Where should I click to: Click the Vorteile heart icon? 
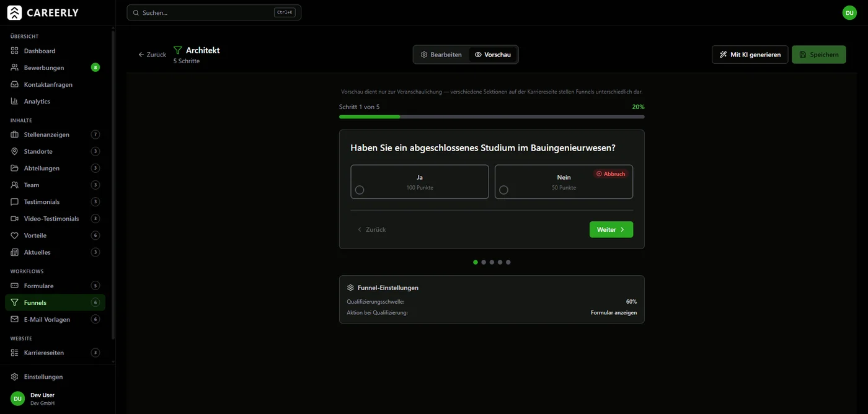(14, 236)
